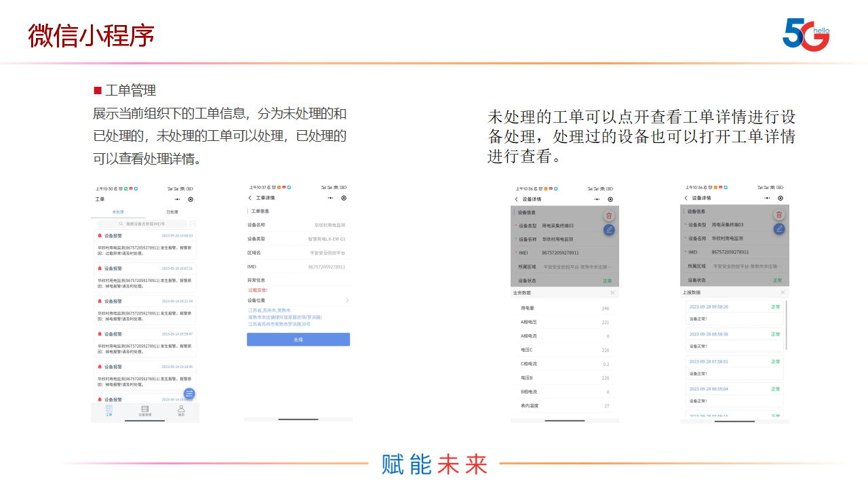The image size is (868, 488).
Task: Open 设备管理 in the bottom navigation bar
Action: [145, 410]
